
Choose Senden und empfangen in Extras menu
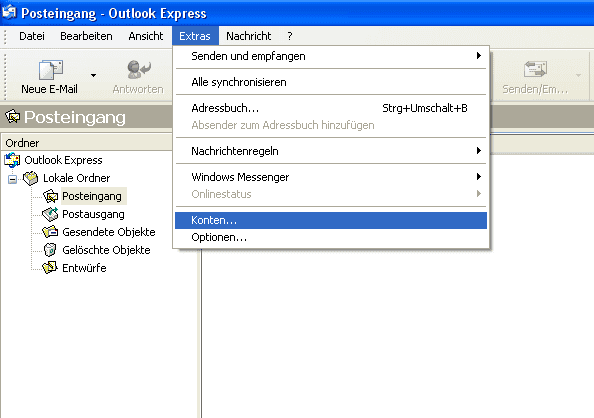331,56
